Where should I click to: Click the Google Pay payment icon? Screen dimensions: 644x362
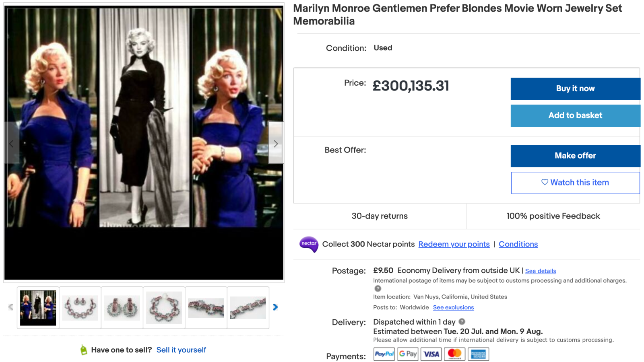(x=408, y=354)
